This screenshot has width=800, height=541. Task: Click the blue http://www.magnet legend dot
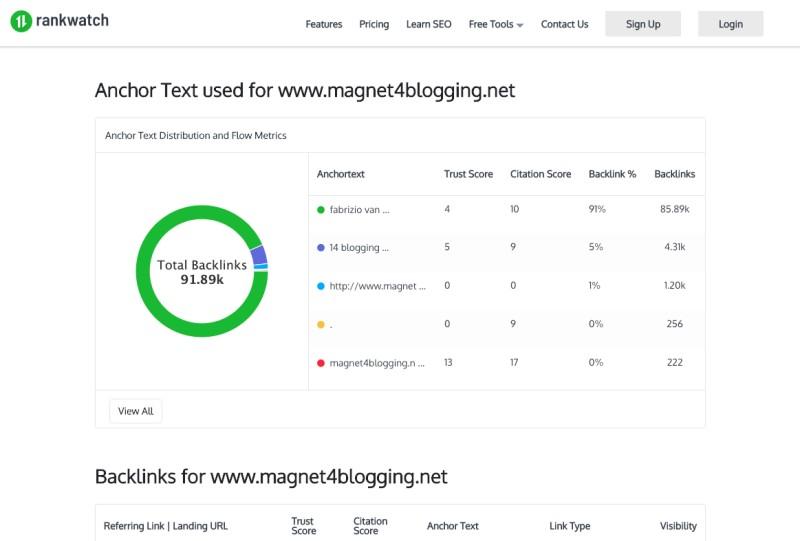(x=321, y=286)
